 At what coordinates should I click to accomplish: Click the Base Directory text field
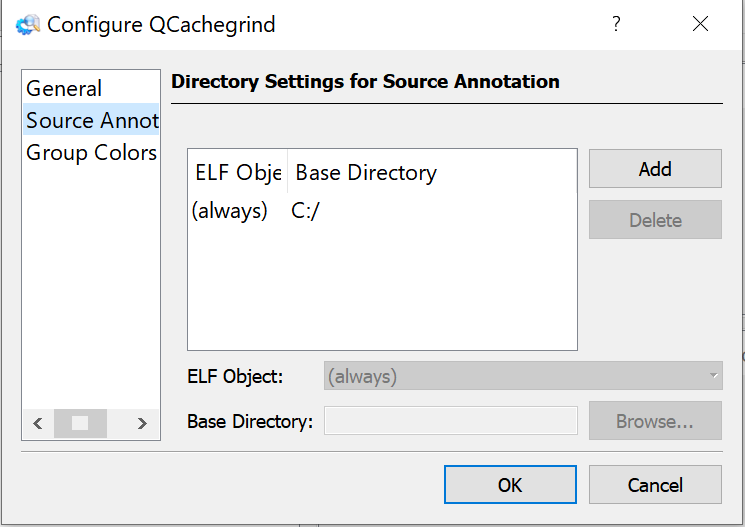tap(450, 421)
